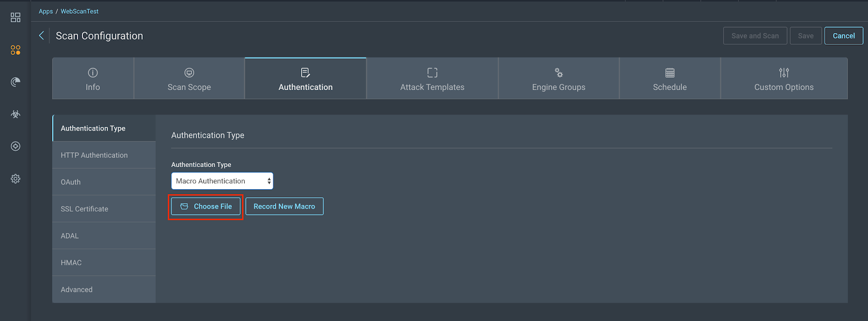Click the pie chart reports sidebar icon

pyautogui.click(x=15, y=82)
